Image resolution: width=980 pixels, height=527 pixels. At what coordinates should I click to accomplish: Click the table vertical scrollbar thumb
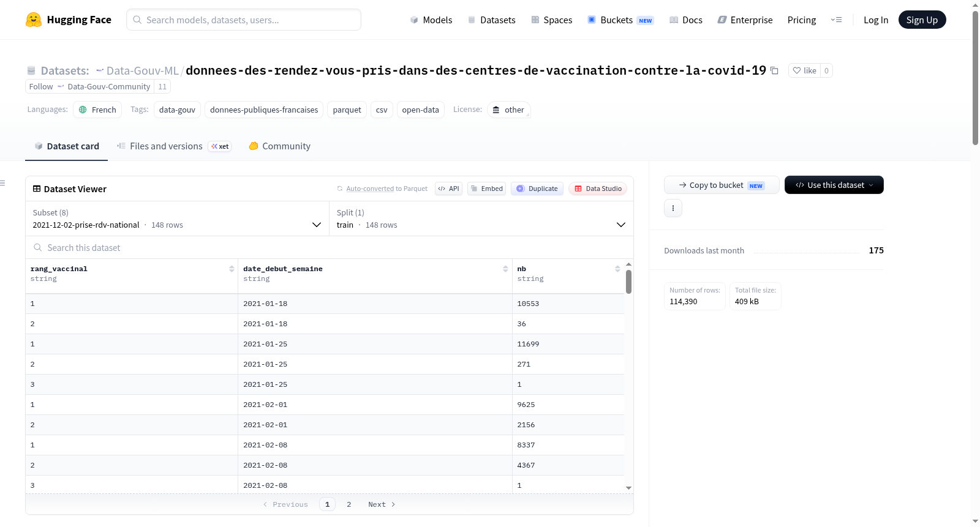pos(628,282)
